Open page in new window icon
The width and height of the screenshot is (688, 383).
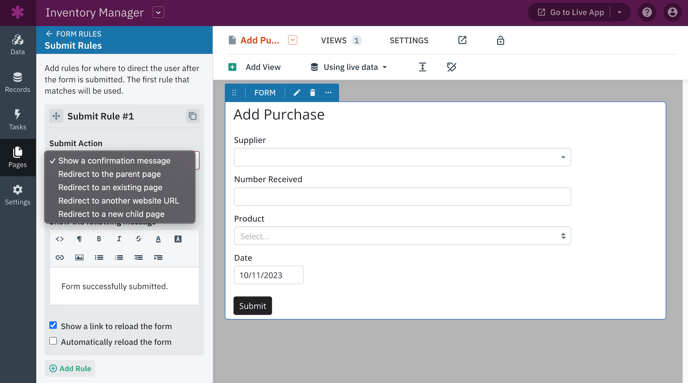tap(462, 40)
